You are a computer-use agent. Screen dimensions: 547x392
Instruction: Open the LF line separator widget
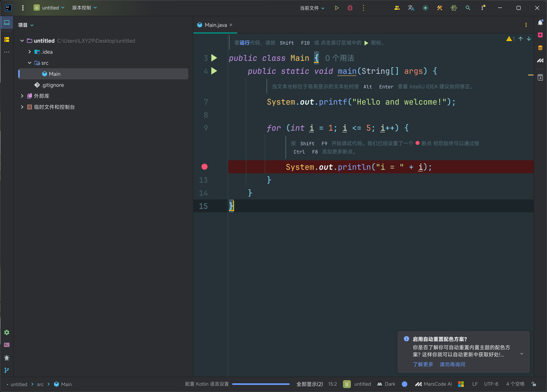(475, 384)
